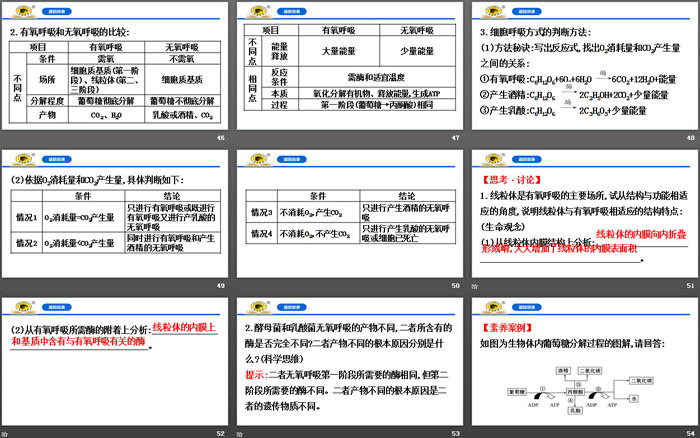This screenshot has height=438, width=700.
Task: Click the 丙酮酸 box in slide 54 diagram
Action: point(575,392)
